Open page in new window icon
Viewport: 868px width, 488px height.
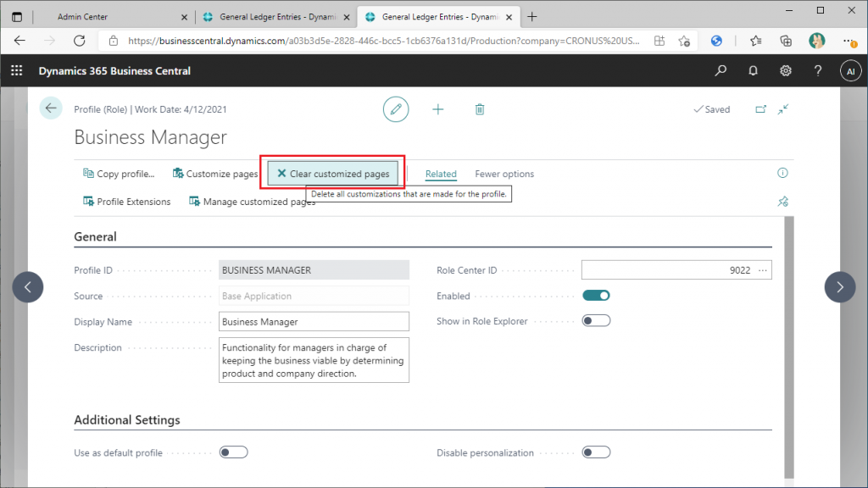coord(760,109)
